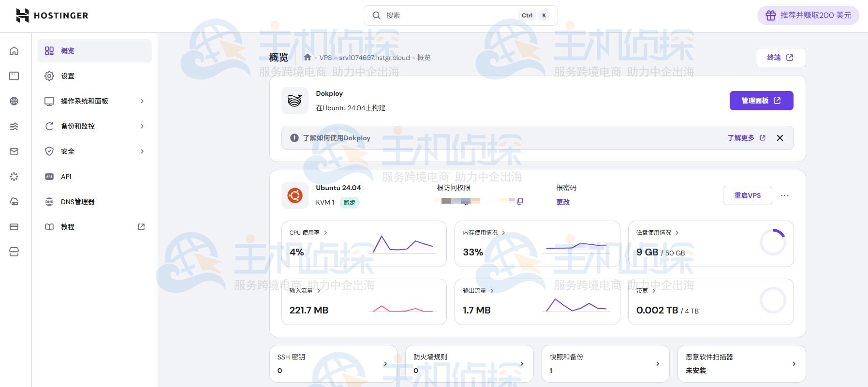868x387 pixels.
Task: Click into the 搜索 search field
Action: 460,15
